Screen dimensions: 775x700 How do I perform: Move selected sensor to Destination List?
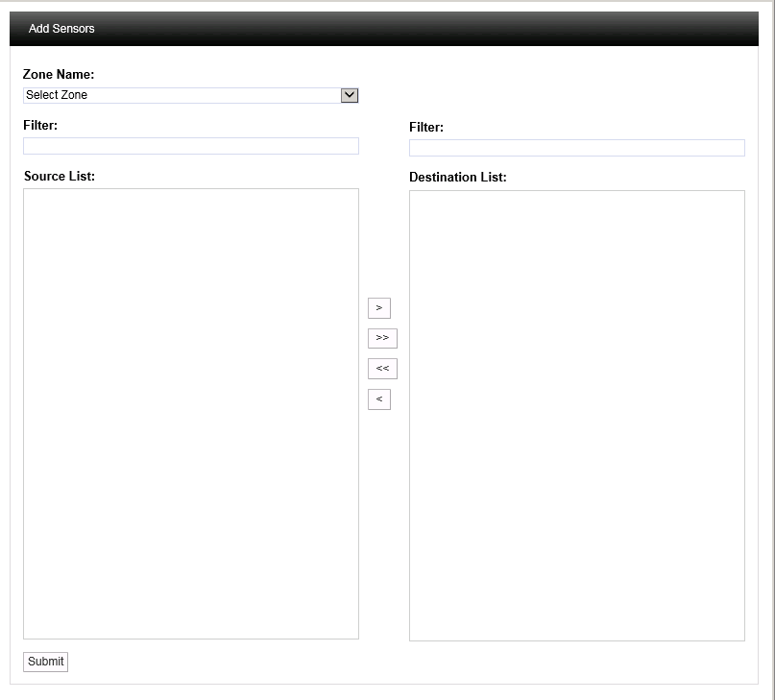(x=378, y=308)
